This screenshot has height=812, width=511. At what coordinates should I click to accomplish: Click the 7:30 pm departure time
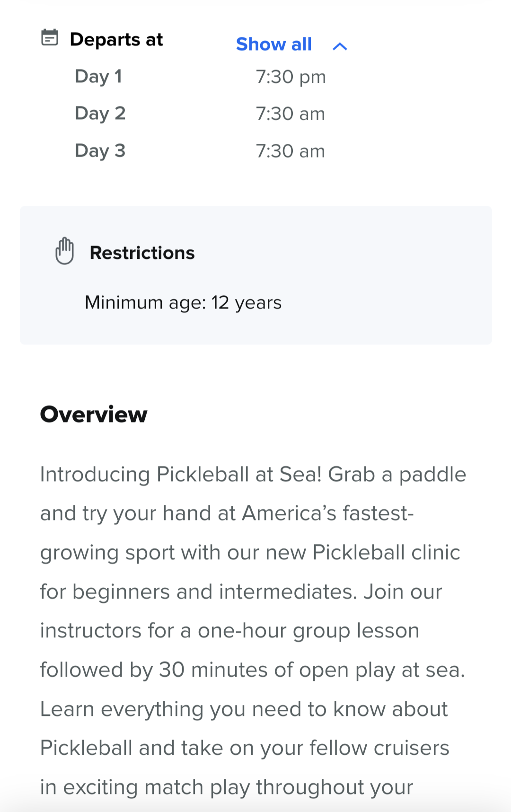291,77
